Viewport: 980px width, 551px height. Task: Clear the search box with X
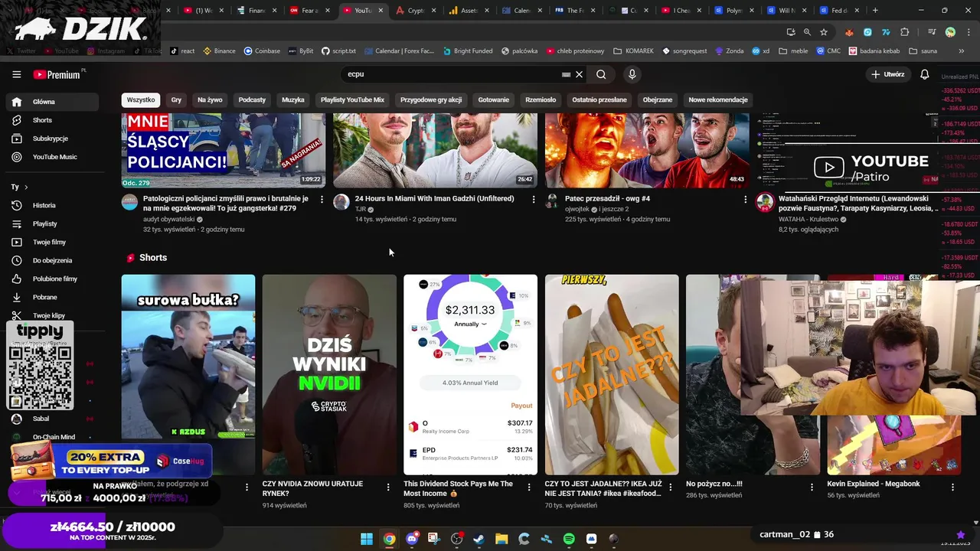tap(580, 74)
